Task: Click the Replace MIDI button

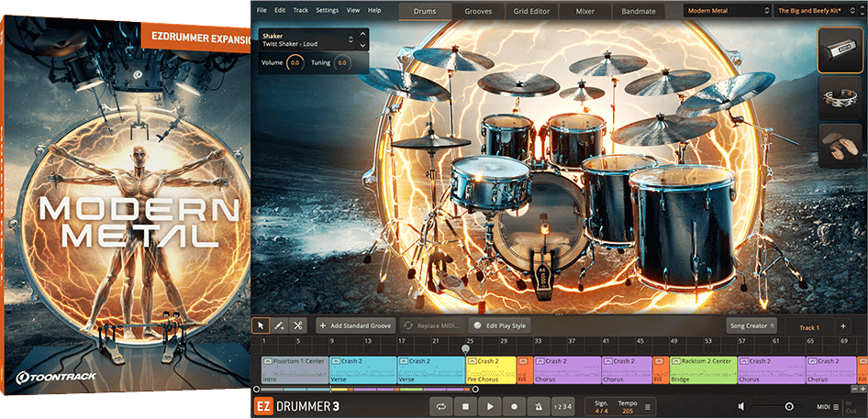Action: click(x=432, y=326)
